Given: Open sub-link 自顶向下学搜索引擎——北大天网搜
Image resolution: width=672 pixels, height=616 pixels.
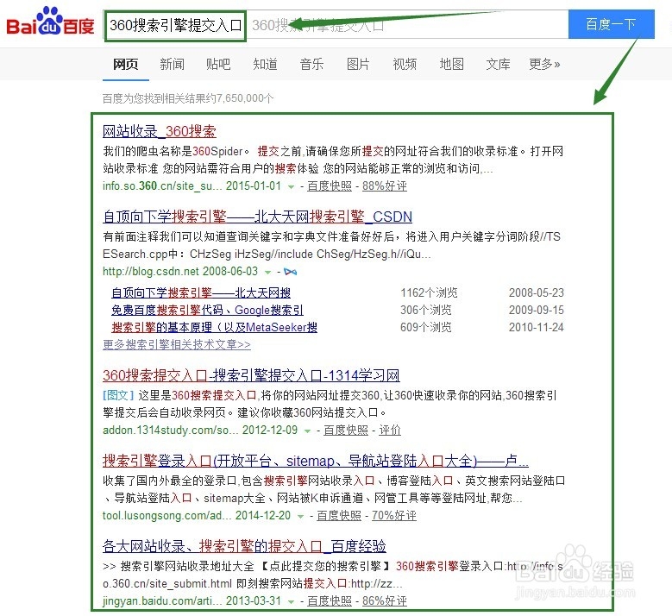Looking at the screenshot, I should click(x=201, y=292).
